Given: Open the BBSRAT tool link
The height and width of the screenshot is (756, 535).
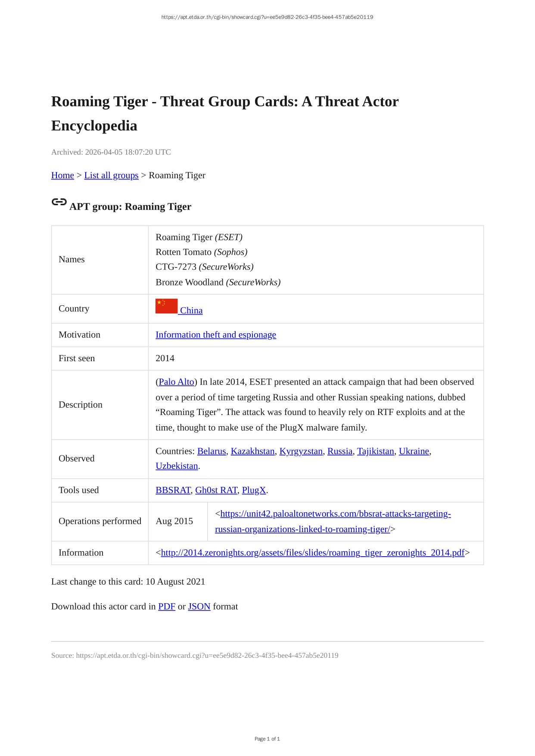Looking at the screenshot, I should [173, 490].
